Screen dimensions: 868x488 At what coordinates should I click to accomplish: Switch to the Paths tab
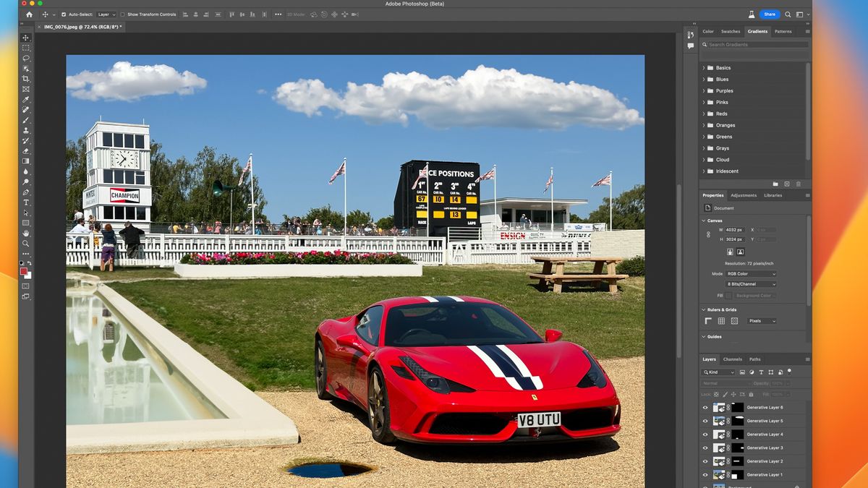point(754,359)
